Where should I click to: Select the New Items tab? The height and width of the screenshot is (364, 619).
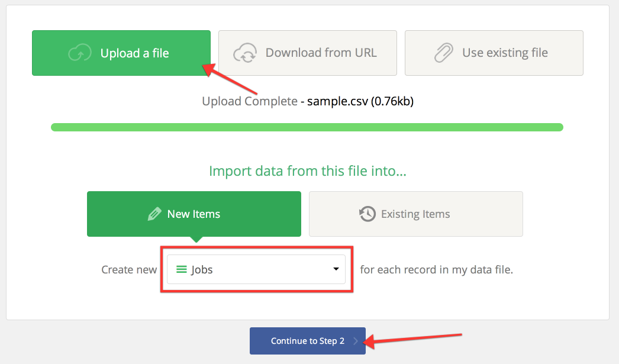pyautogui.click(x=194, y=214)
